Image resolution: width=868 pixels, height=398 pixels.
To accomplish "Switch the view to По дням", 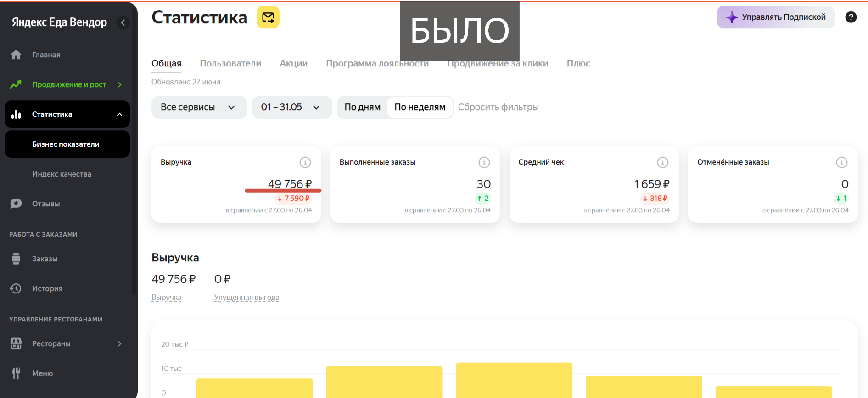I will (363, 107).
